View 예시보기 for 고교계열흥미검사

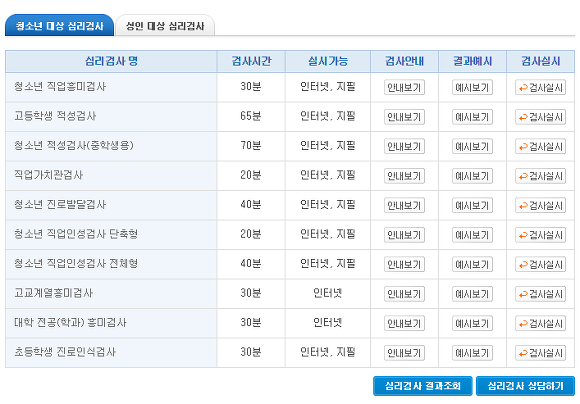[472, 294]
